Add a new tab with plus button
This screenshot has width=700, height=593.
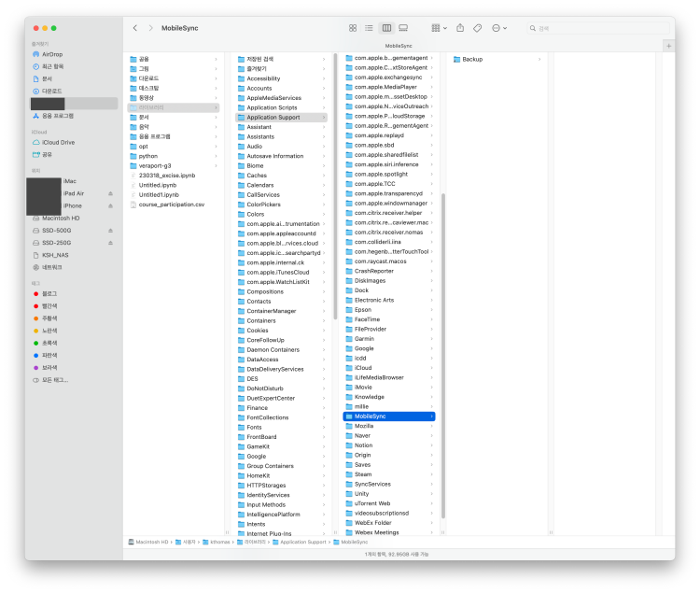click(668, 46)
